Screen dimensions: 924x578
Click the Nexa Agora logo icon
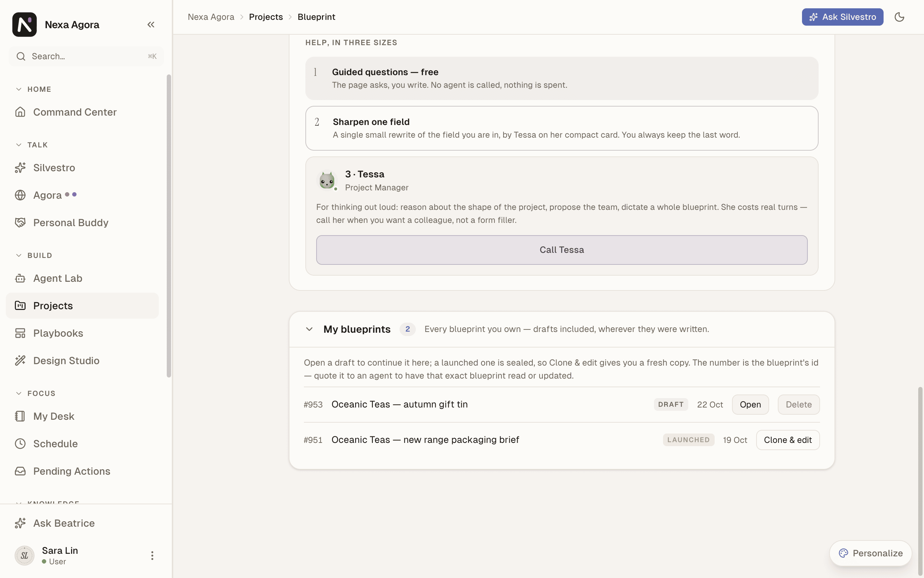pos(25,25)
